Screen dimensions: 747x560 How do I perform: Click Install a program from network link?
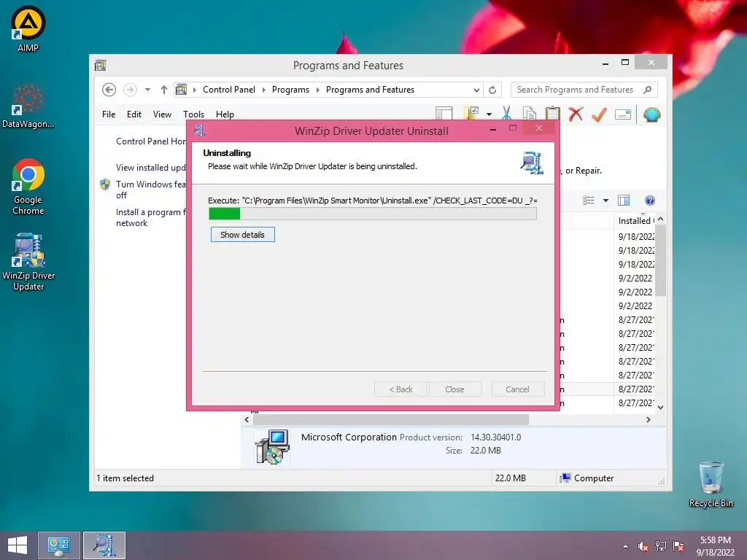tap(150, 217)
